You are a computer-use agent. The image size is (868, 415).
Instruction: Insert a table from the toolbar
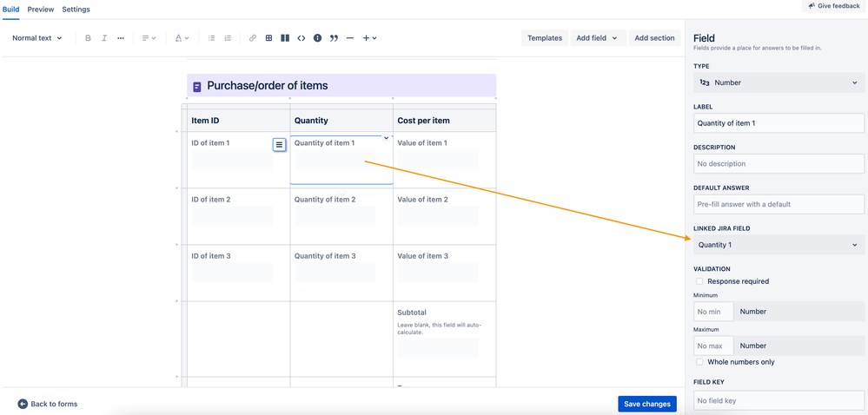tap(268, 38)
